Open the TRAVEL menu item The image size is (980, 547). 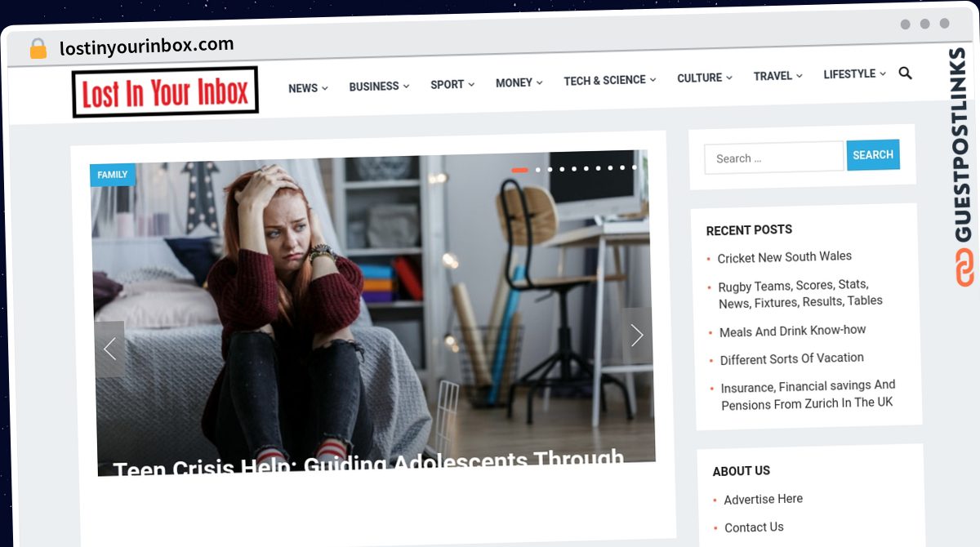click(x=773, y=76)
